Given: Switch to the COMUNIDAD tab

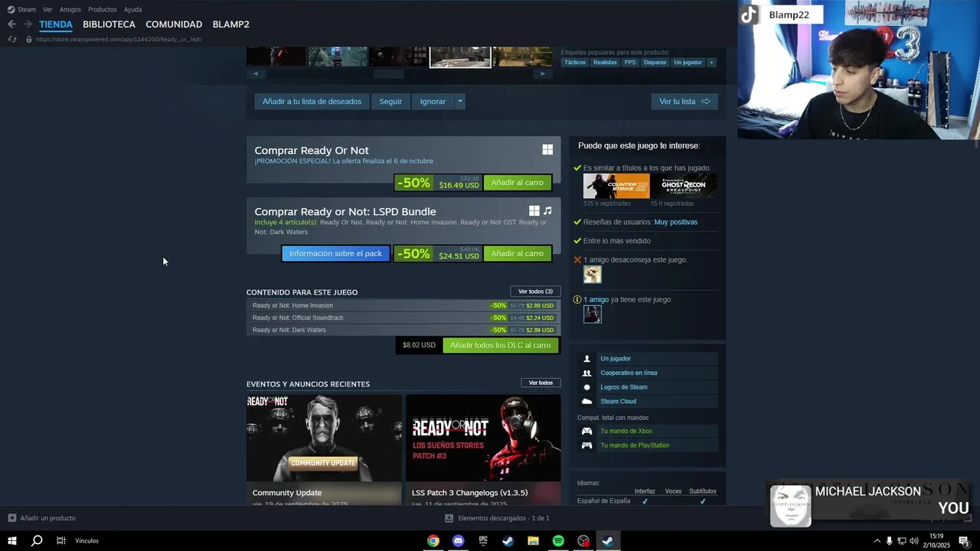Looking at the screenshot, I should [174, 24].
